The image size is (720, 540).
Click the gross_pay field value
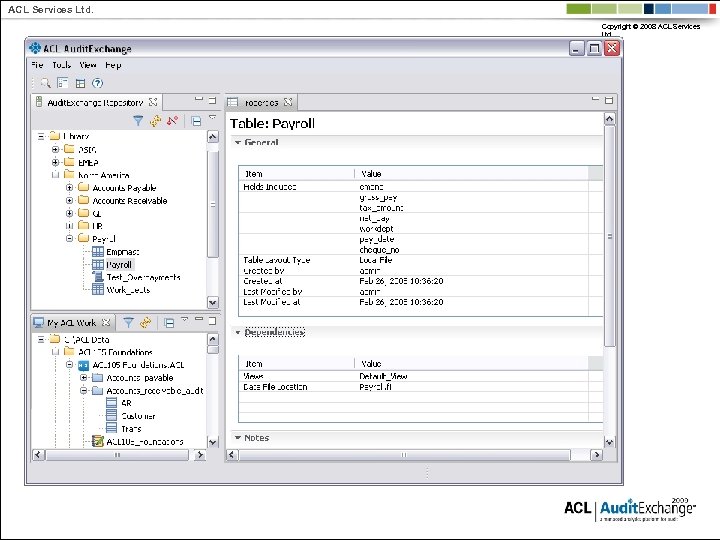tap(378, 197)
